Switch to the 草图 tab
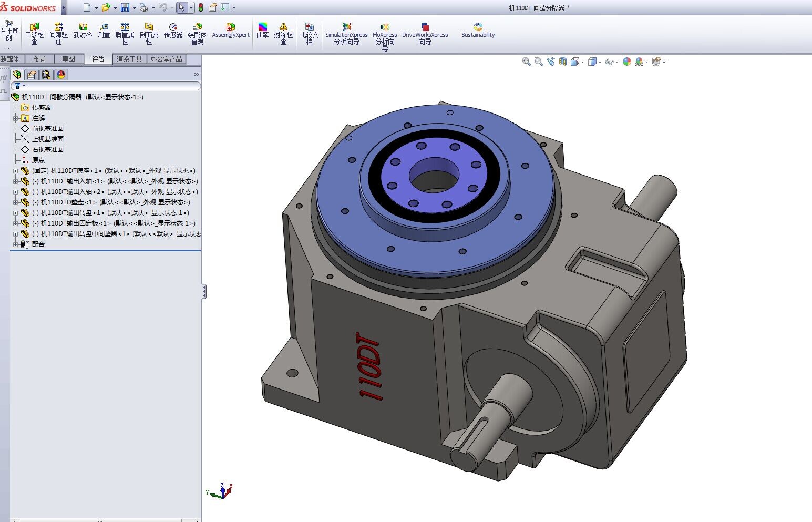The image size is (812, 522). [68, 59]
